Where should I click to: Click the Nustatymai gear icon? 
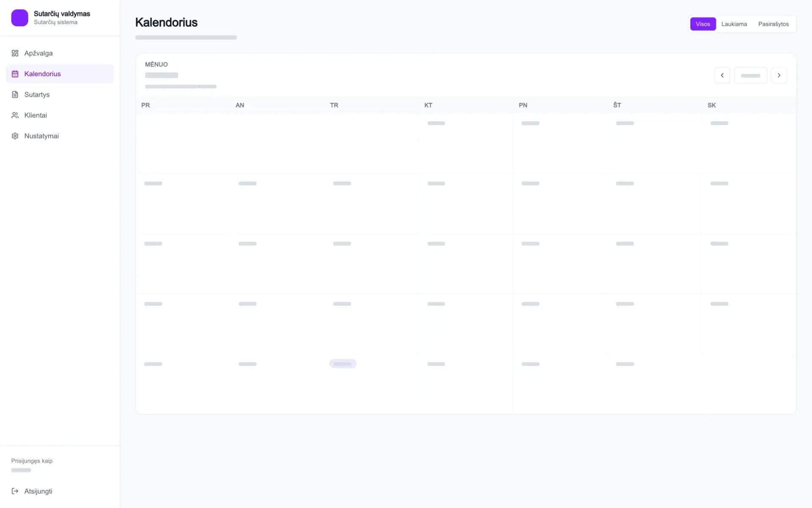15,136
